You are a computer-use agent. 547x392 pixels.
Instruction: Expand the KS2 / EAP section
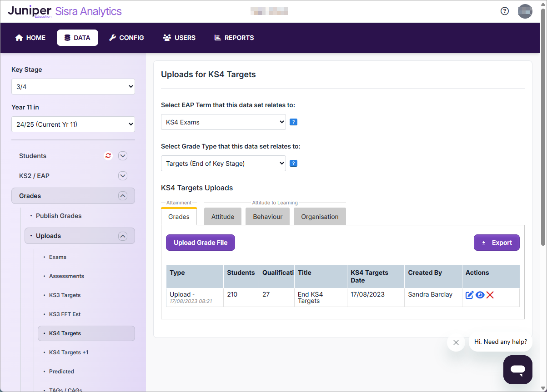click(x=122, y=176)
